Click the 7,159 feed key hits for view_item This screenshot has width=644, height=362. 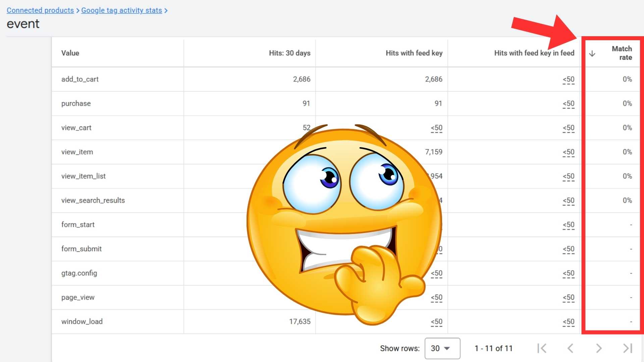[433, 152]
